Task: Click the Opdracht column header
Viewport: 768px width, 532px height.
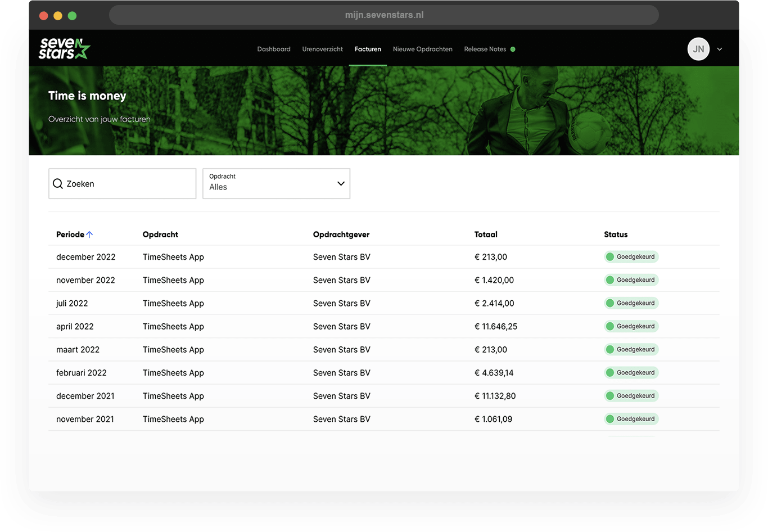Action: (160, 235)
